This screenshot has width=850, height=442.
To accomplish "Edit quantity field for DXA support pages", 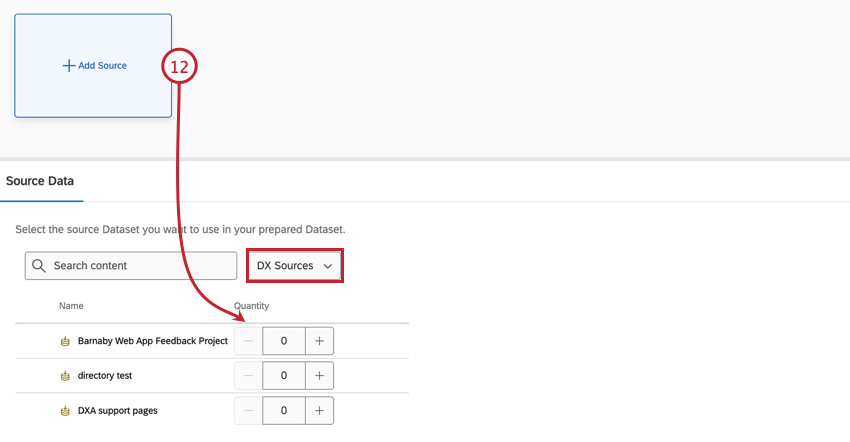I will [x=284, y=411].
